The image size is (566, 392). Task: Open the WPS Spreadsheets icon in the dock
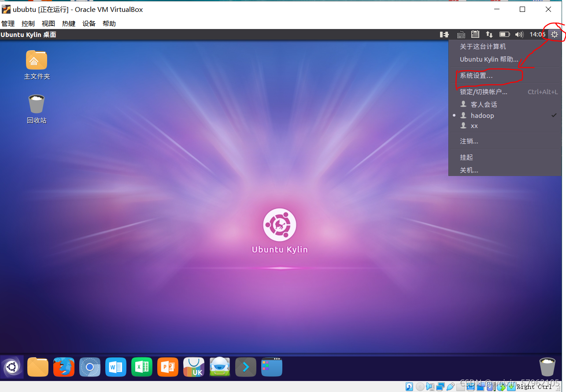click(142, 367)
